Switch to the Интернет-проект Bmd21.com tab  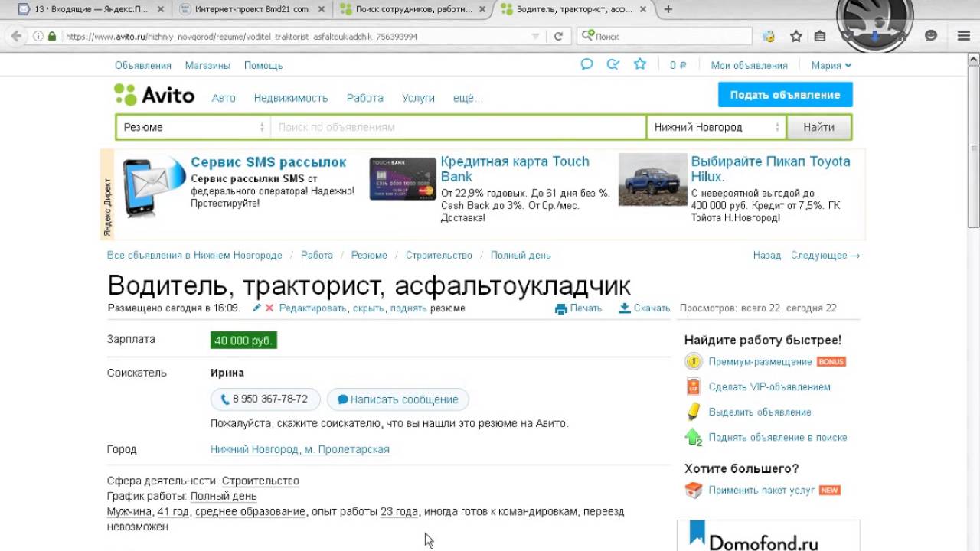(251, 9)
